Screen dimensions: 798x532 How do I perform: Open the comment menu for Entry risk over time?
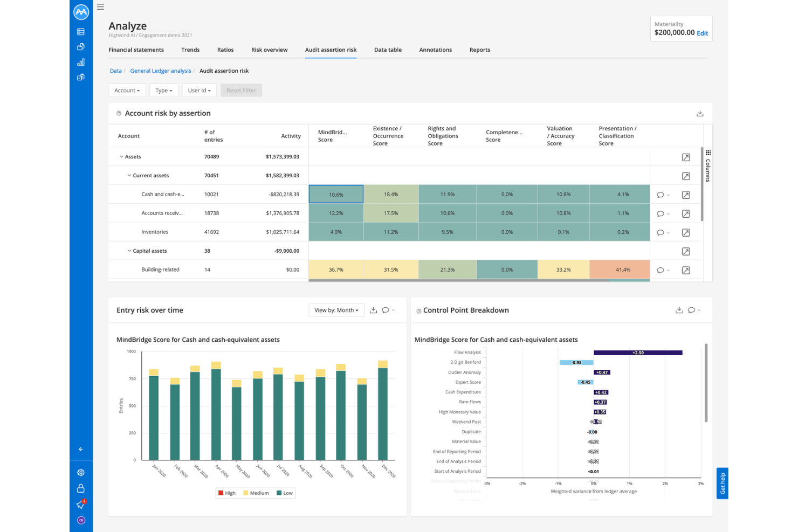coord(388,310)
